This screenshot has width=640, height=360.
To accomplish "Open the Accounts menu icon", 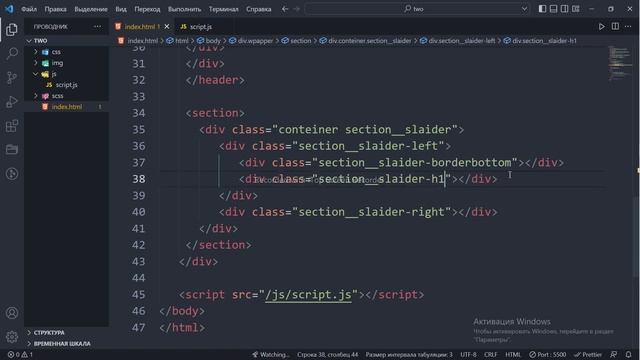I will point(12,313).
